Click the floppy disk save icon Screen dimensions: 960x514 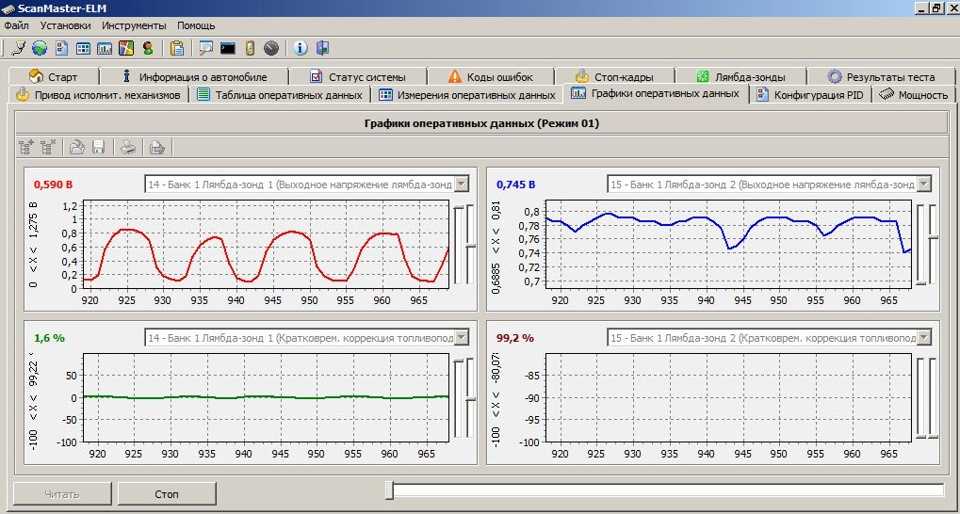click(x=99, y=147)
